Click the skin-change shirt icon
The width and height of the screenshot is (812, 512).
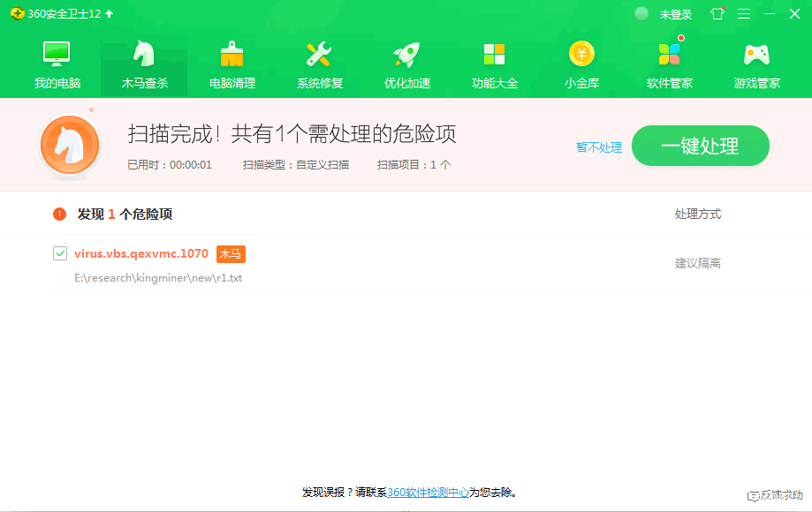tap(717, 14)
